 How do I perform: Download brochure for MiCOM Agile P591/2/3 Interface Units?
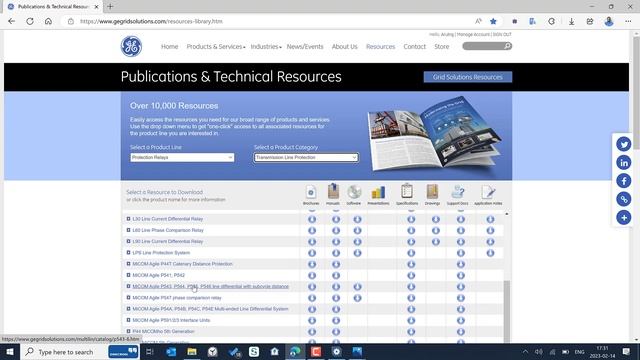[312, 320]
